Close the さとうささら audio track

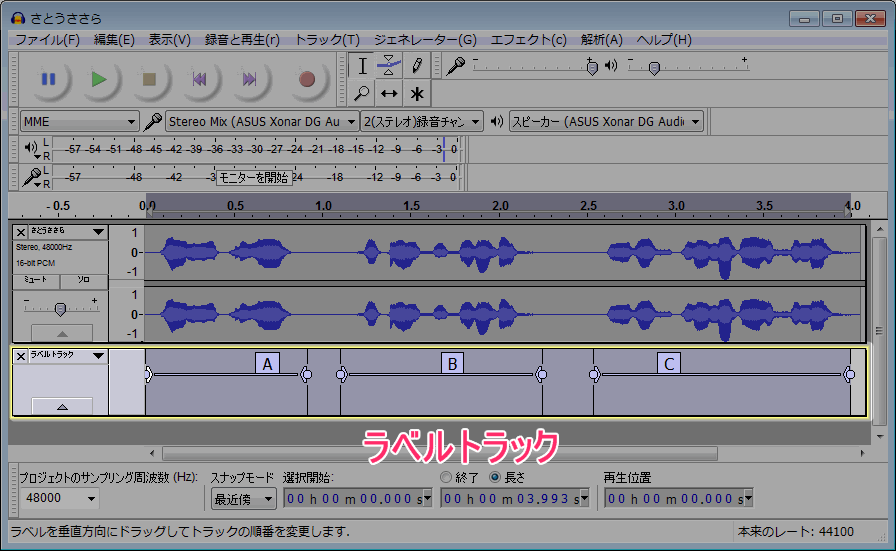(x=21, y=232)
